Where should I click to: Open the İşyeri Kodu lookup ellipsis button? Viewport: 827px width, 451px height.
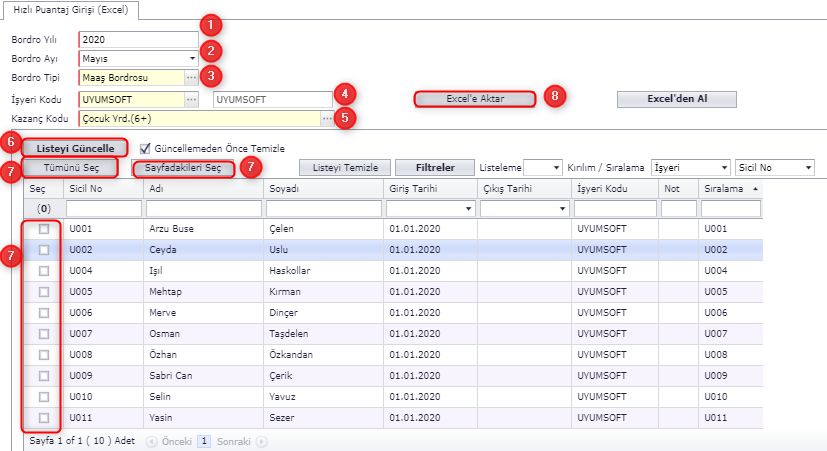click(x=191, y=100)
